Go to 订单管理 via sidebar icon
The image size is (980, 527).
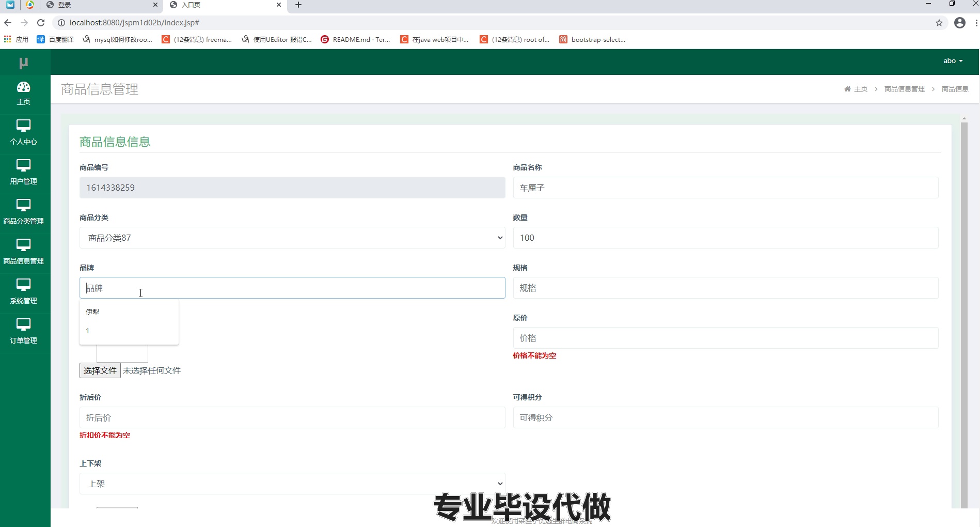tap(23, 332)
